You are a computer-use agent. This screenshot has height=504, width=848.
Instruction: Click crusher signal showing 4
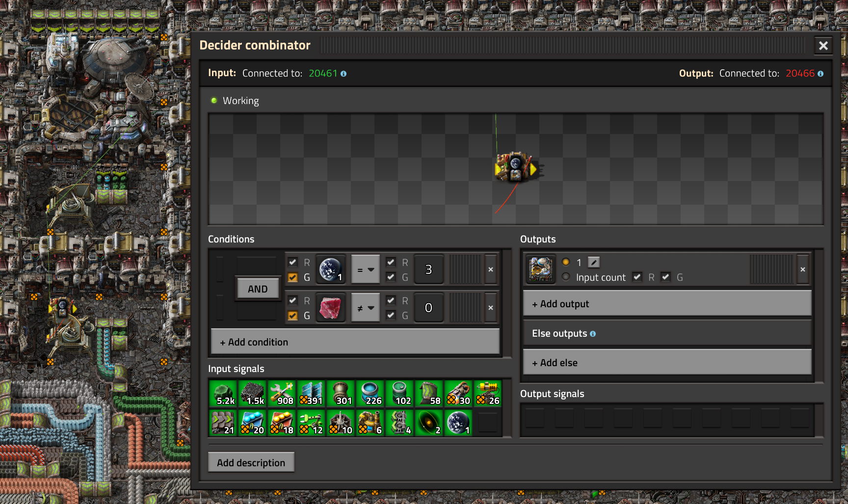(x=399, y=423)
